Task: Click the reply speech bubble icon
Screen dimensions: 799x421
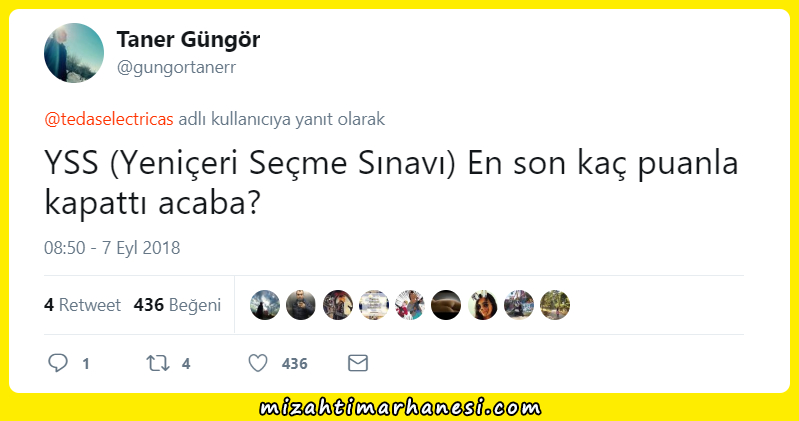Action: 58,363
